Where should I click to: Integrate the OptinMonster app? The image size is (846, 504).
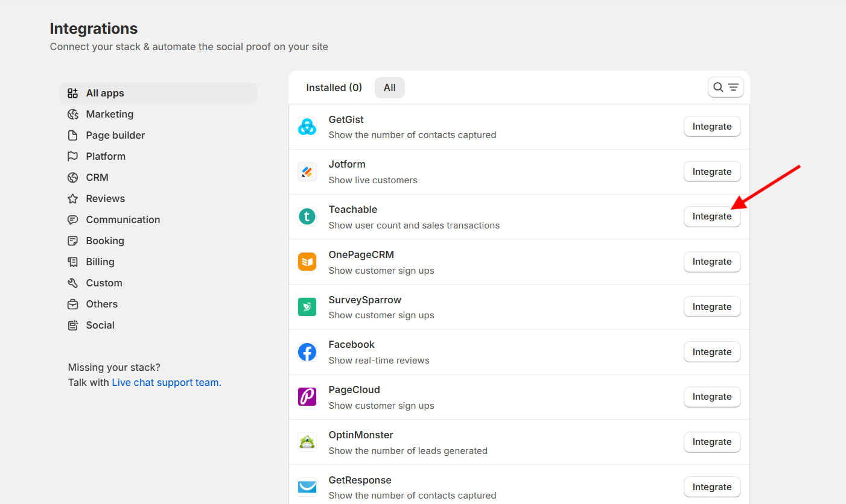712,442
